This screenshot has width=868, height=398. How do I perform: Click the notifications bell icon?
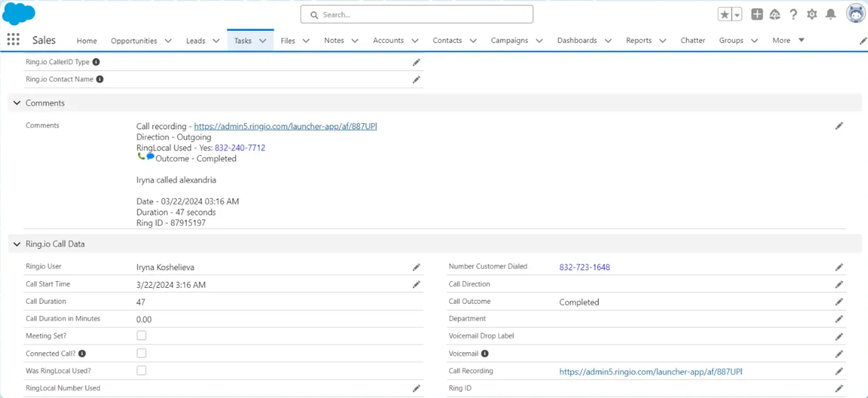point(830,14)
